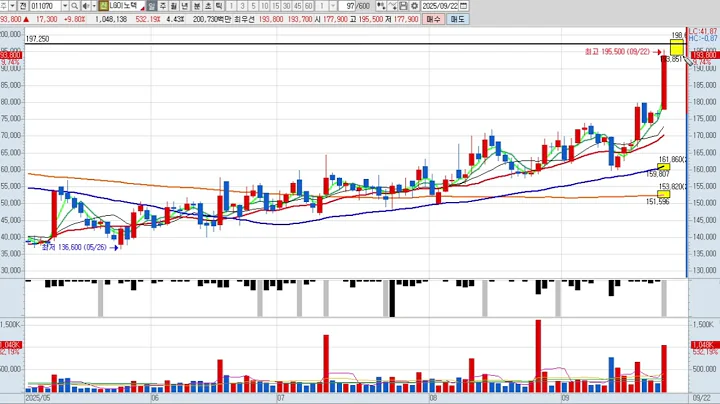
Task: Click the chart comparison tool icon
Action: 381,6
